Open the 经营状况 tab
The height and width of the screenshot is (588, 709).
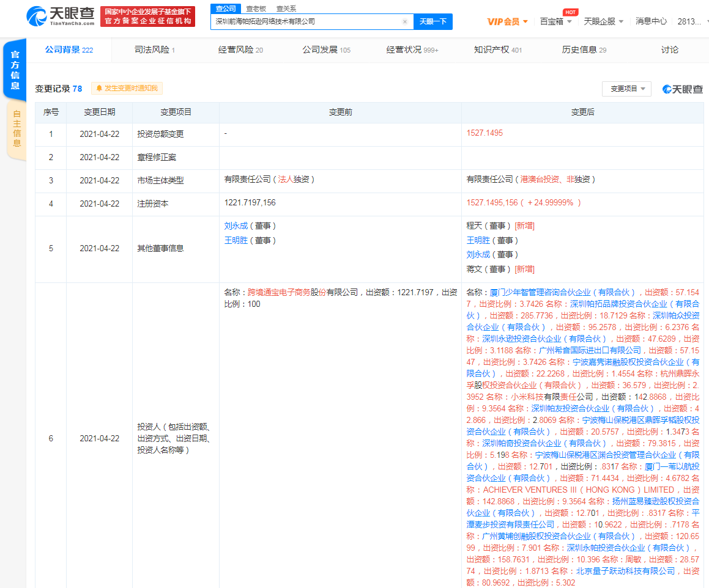tap(412, 50)
